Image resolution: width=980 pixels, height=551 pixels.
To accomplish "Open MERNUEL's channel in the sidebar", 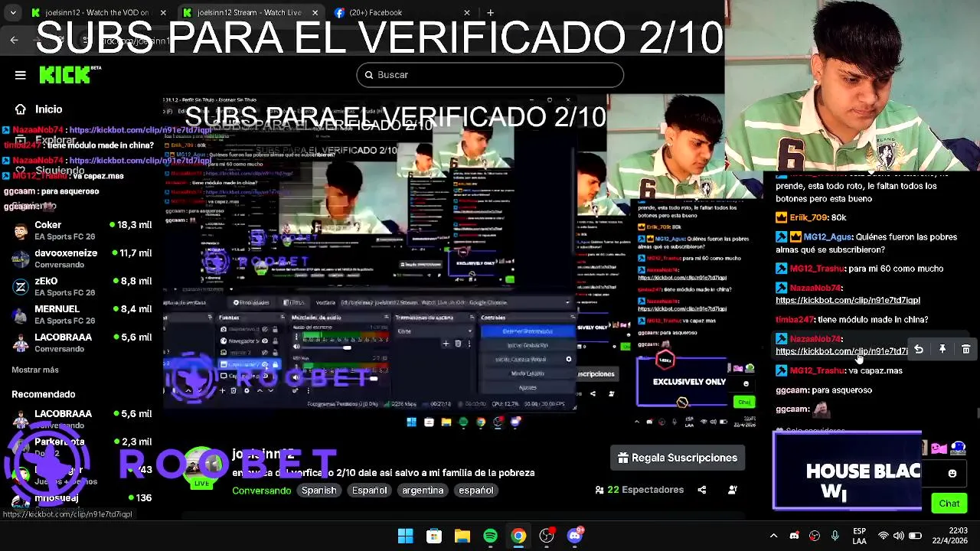I will click(x=81, y=315).
